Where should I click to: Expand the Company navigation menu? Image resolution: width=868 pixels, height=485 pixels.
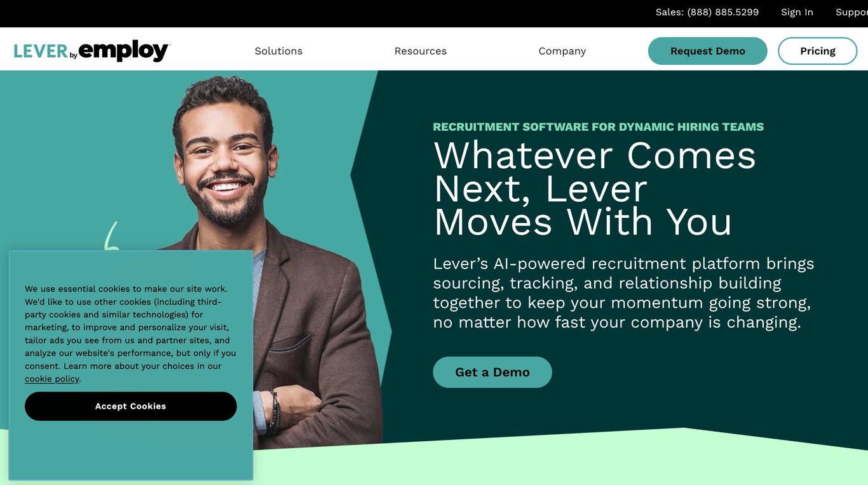(x=562, y=51)
